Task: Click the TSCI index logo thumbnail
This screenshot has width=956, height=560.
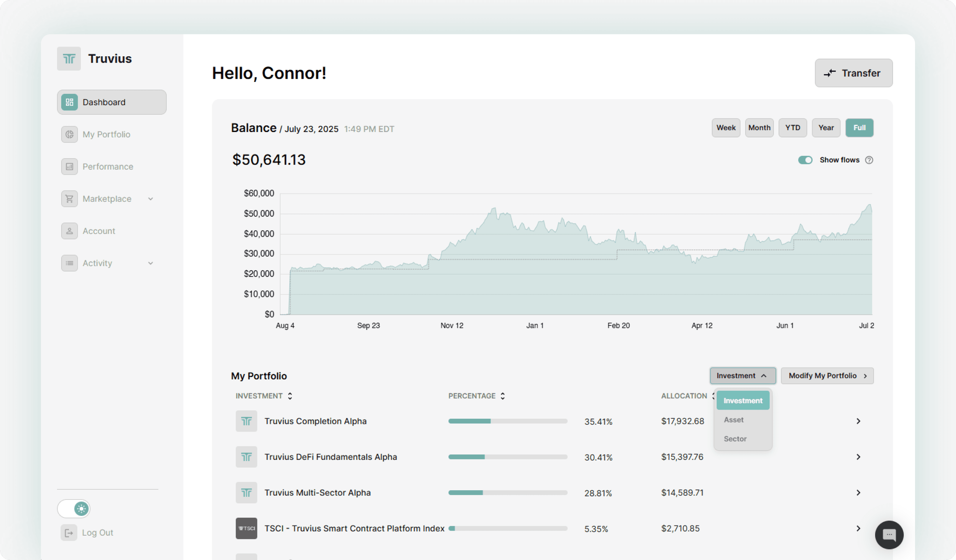Action: point(246,528)
